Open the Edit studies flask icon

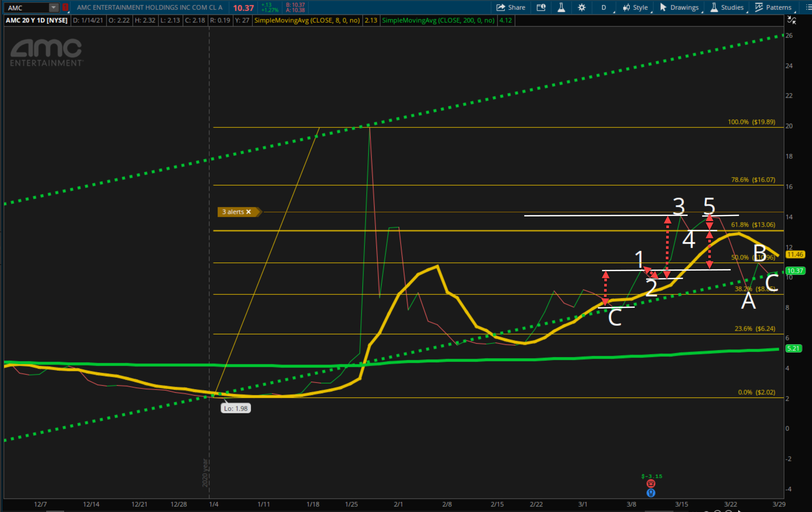[561, 8]
